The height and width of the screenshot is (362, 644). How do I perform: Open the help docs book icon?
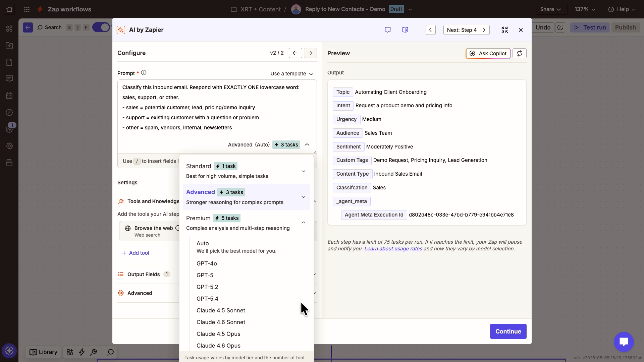click(405, 30)
